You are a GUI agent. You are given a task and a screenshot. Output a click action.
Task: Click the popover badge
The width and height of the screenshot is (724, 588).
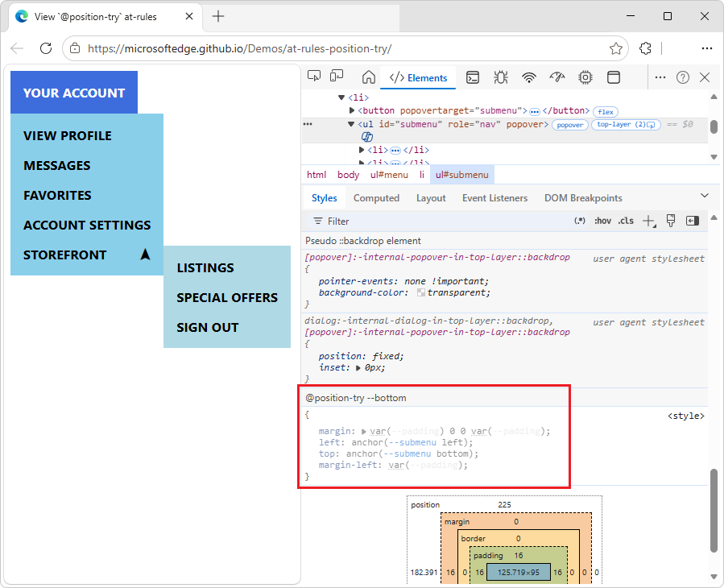570,125
